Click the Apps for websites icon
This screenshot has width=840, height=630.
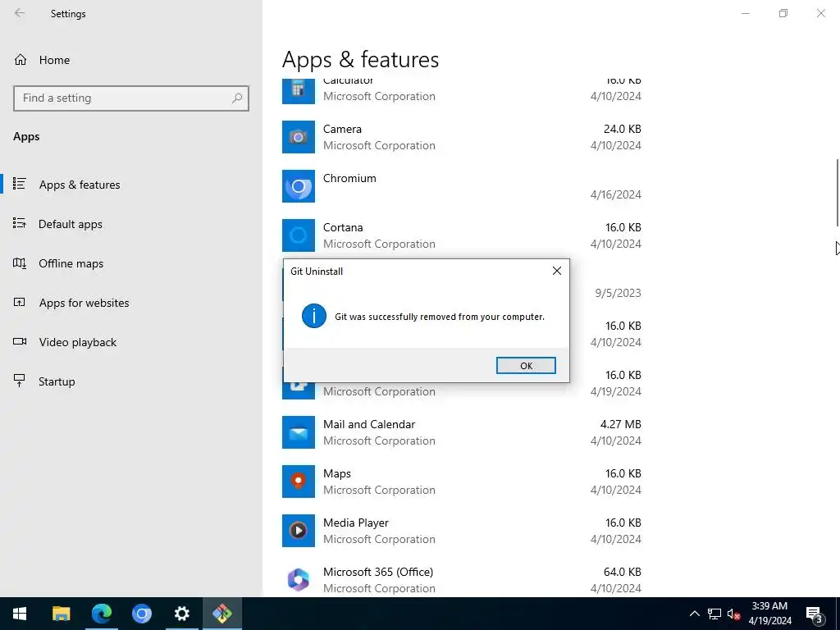click(20, 302)
